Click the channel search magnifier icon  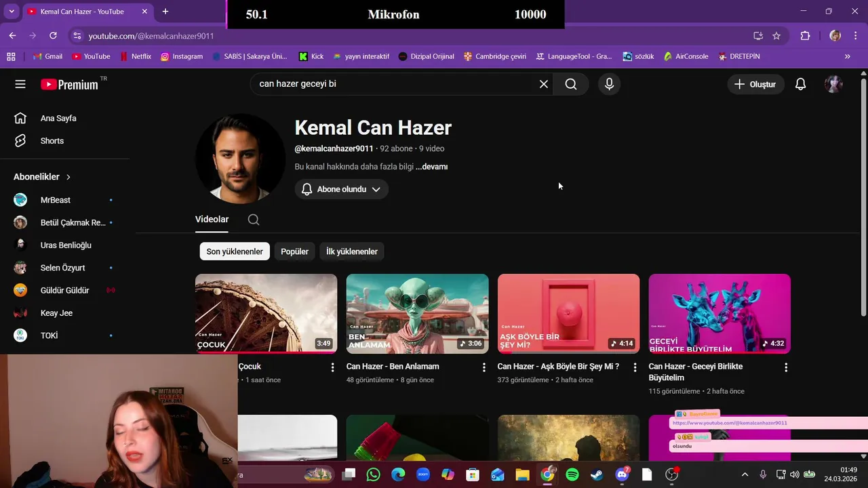coord(254,220)
